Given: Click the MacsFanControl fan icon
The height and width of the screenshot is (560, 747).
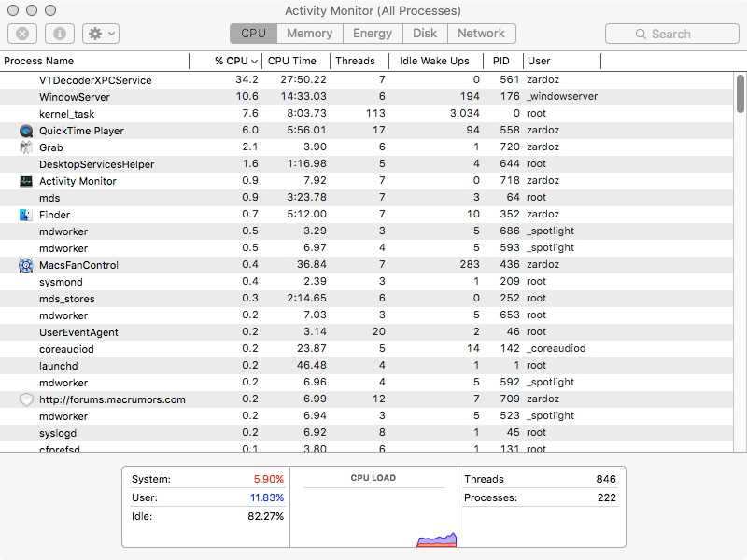Looking at the screenshot, I should pos(26,265).
